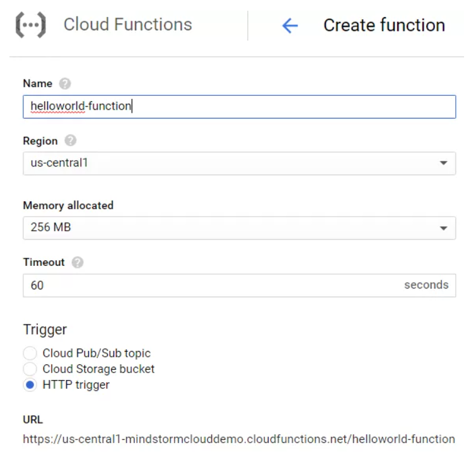Open the Memory allocated dropdown showing 256 MB

tap(239, 228)
